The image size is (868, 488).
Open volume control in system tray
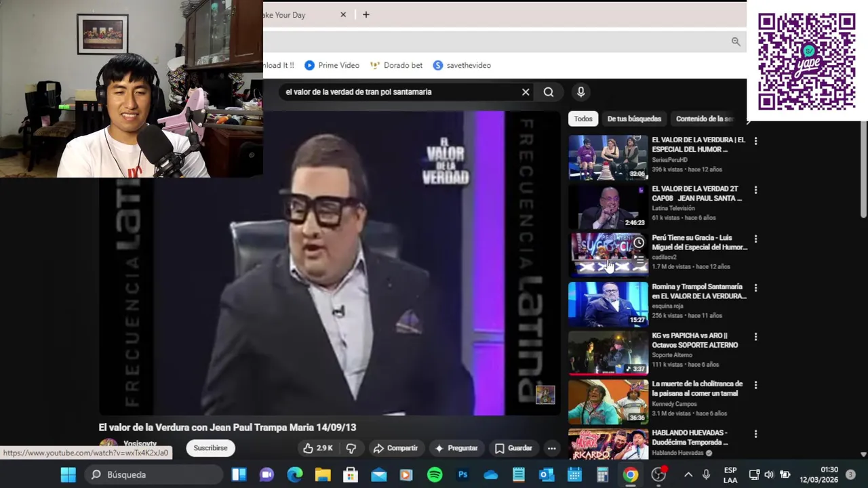[x=769, y=475]
